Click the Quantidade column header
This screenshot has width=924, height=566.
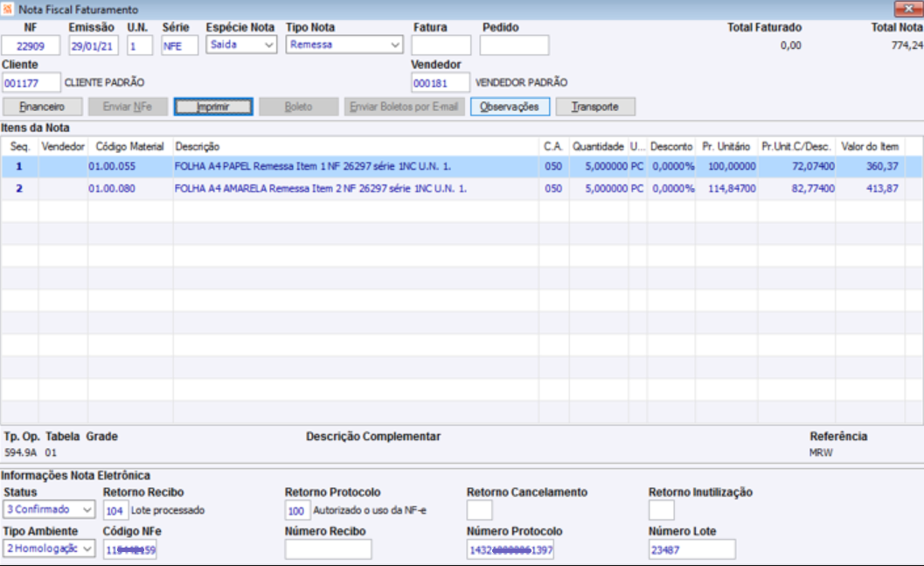(599, 147)
